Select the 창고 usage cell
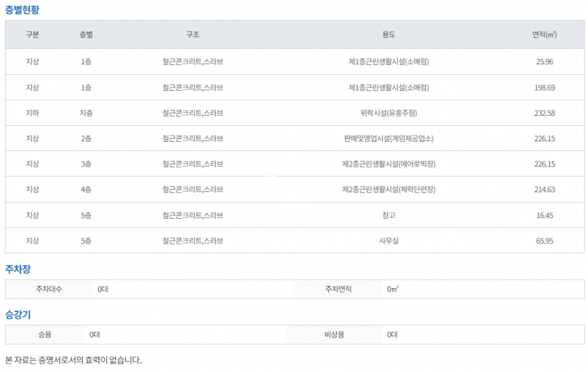Screen dimensions: 588x372 pos(388,215)
